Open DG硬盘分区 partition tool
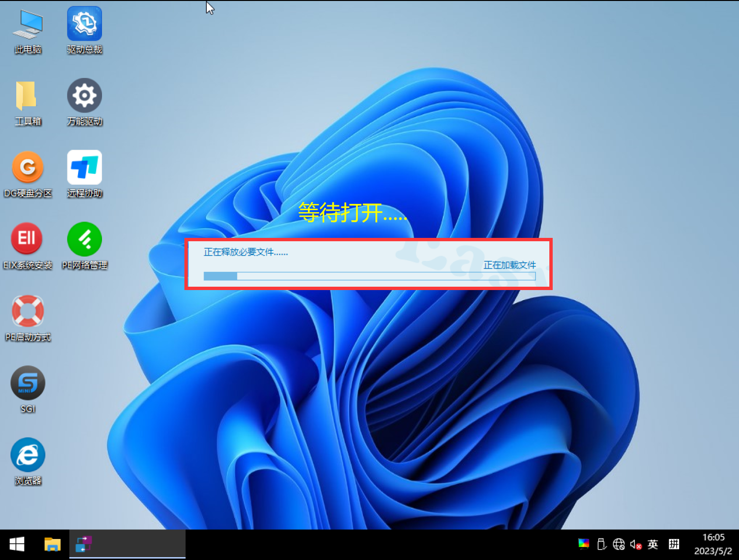Image resolution: width=739 pixels, height=560 pixels. [28, 175]
